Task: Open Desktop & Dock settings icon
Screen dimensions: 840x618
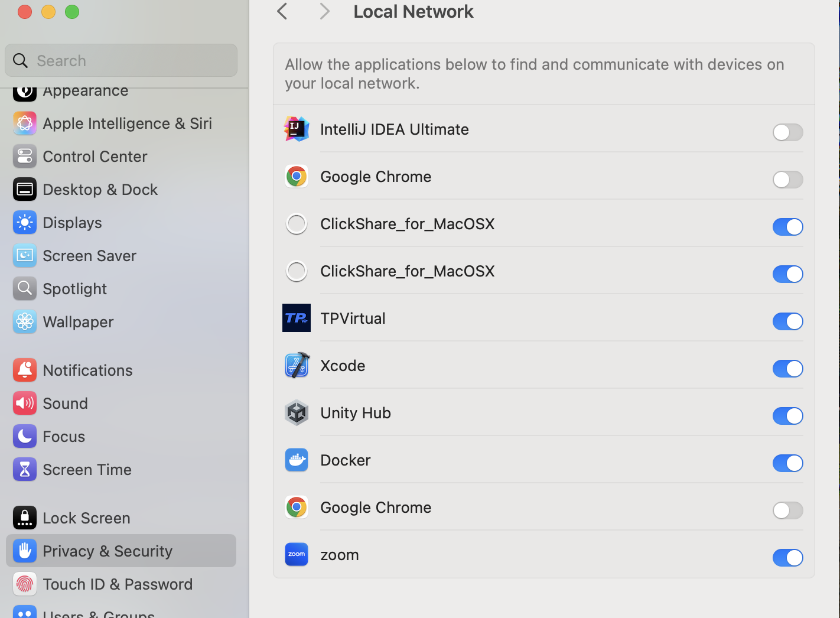Action: coord(25,190)
